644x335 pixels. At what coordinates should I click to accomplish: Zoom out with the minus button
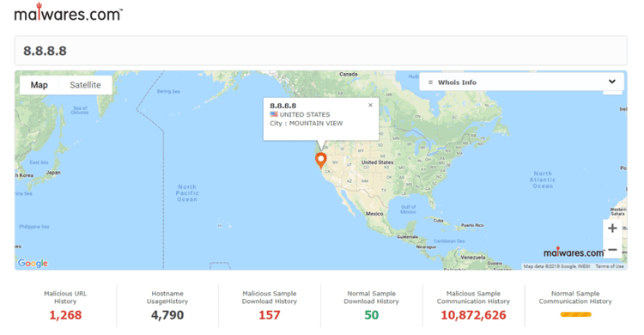point(612,249)
